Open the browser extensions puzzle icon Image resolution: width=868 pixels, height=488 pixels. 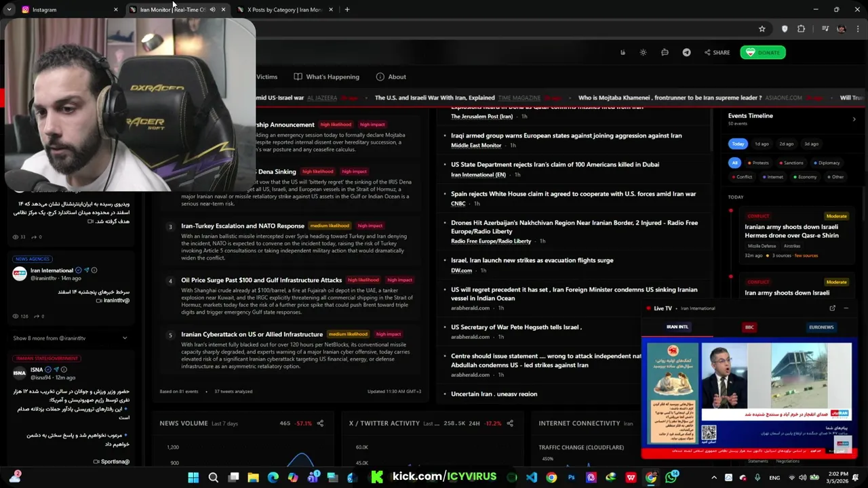801,28
